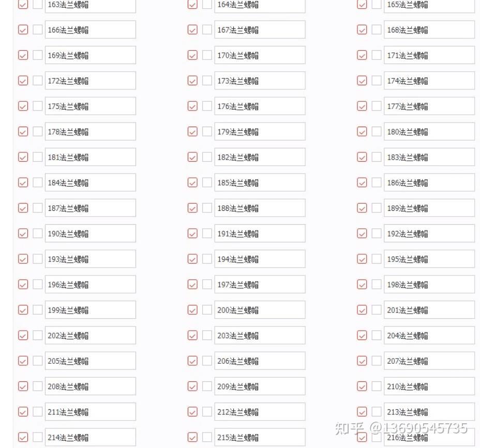Toggle the red checkbox for 174法兰螺帽
The image size is (480, 448).
(362, 81)
